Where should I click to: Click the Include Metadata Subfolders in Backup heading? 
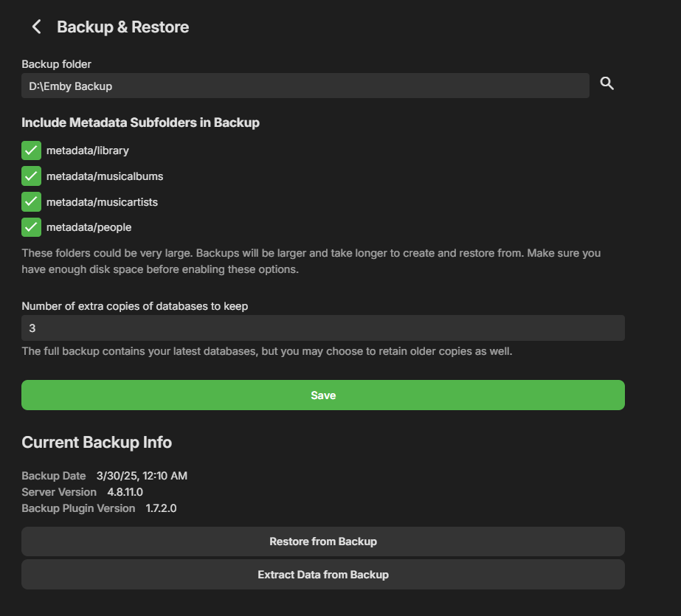[x=140, y=122]
